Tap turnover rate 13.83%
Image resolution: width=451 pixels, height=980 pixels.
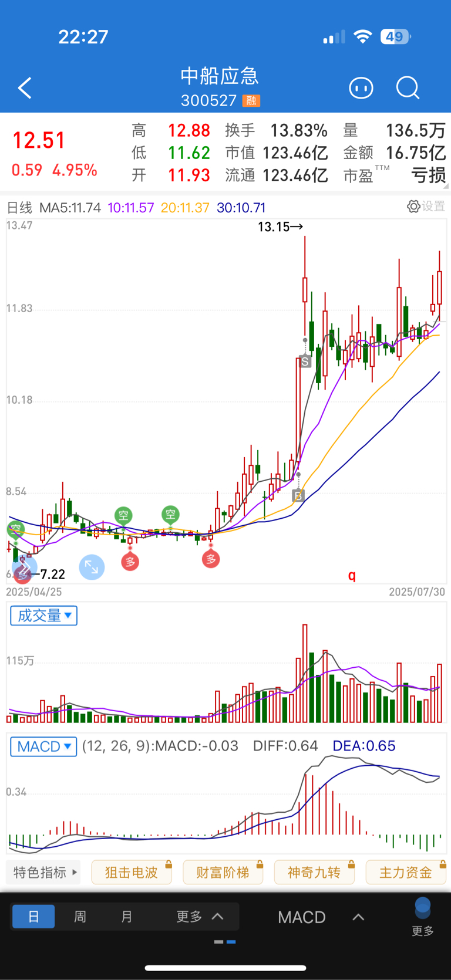tap(298, 130)
